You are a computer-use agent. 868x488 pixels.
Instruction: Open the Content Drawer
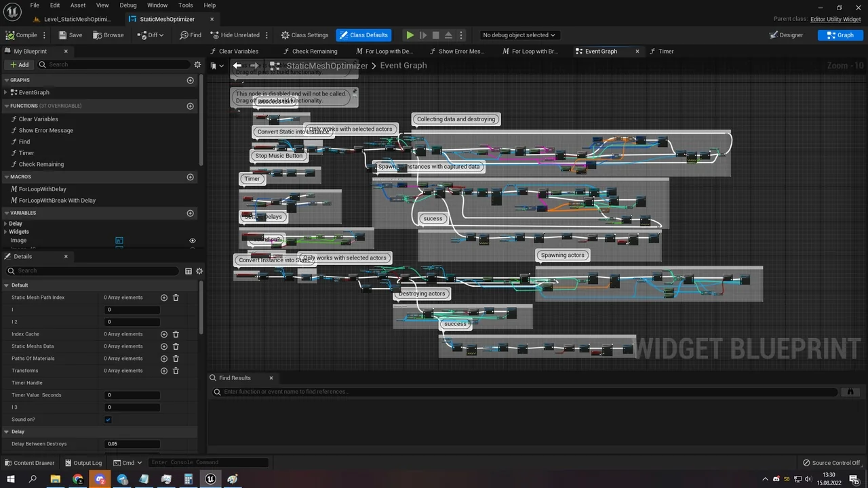coord(29,463)
